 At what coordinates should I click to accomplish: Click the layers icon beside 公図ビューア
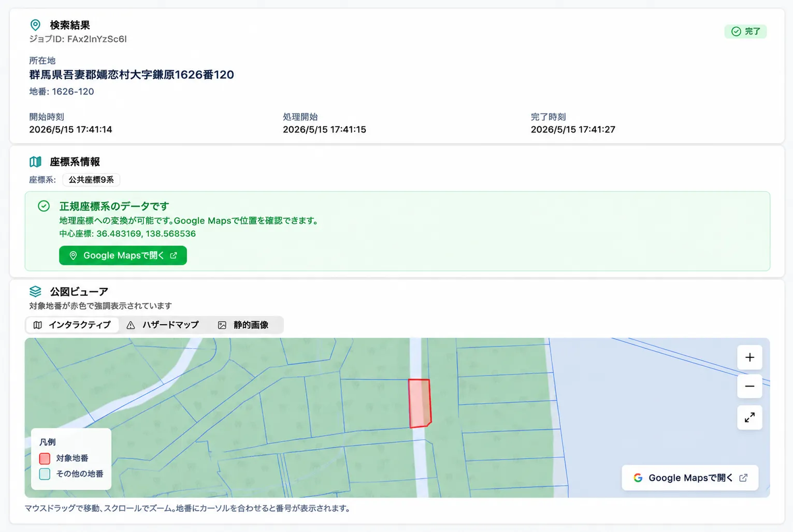pyautogui.click(x=35, y=292)
